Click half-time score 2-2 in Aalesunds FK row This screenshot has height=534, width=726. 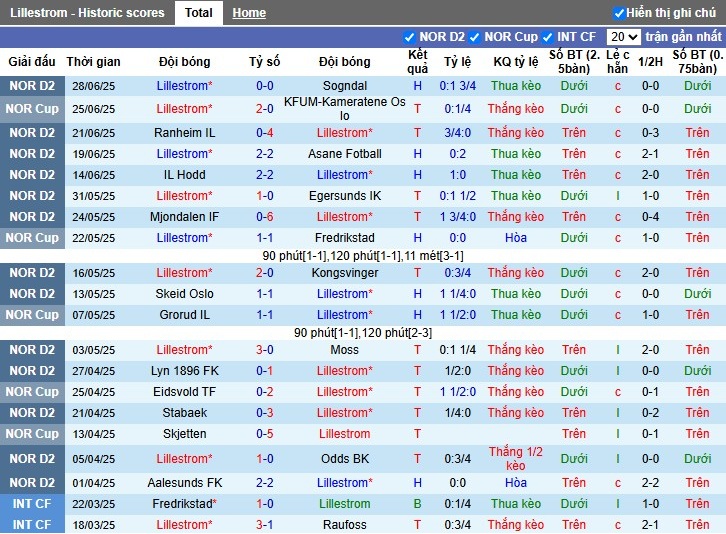tap(650, 483)
